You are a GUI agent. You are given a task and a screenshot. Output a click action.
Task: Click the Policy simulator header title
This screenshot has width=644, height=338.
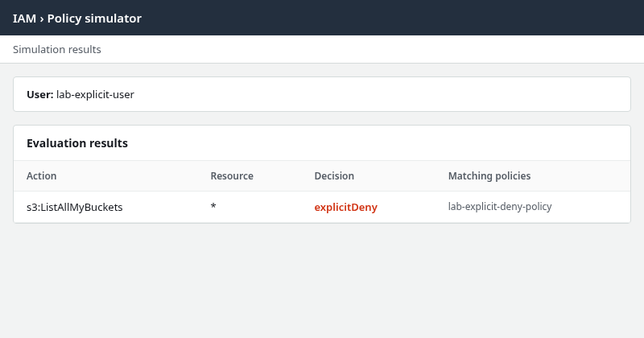(94, 19)
